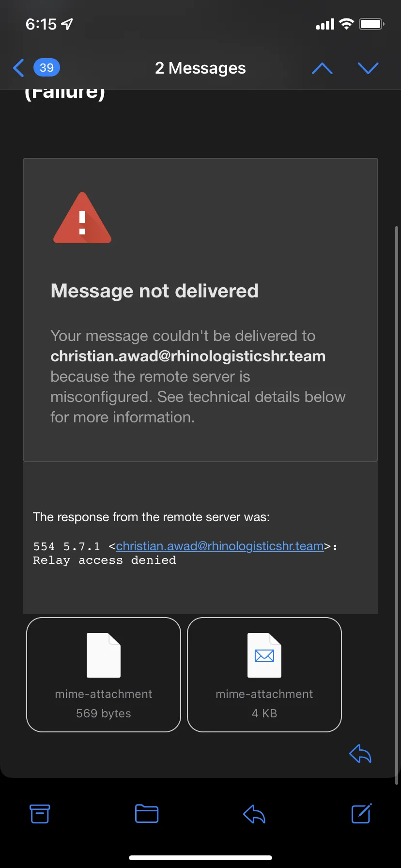The image size is (401, 868).
Task: Go back to the mailbox list
Action: coord(18,68)
